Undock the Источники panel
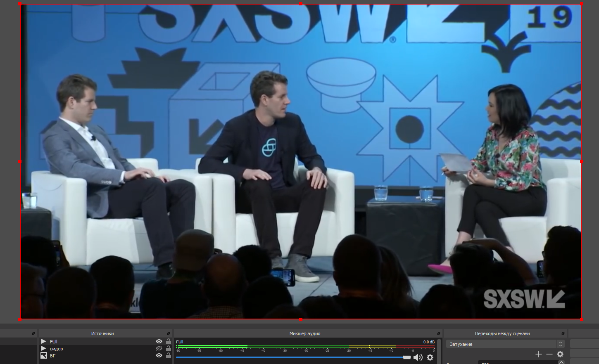 (169, 333)
